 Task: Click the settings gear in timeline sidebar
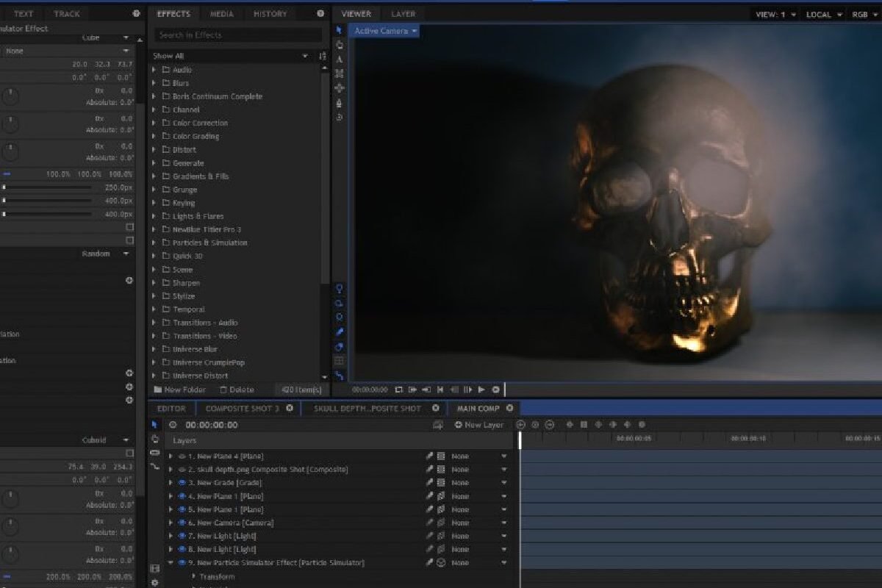point(154,582)
